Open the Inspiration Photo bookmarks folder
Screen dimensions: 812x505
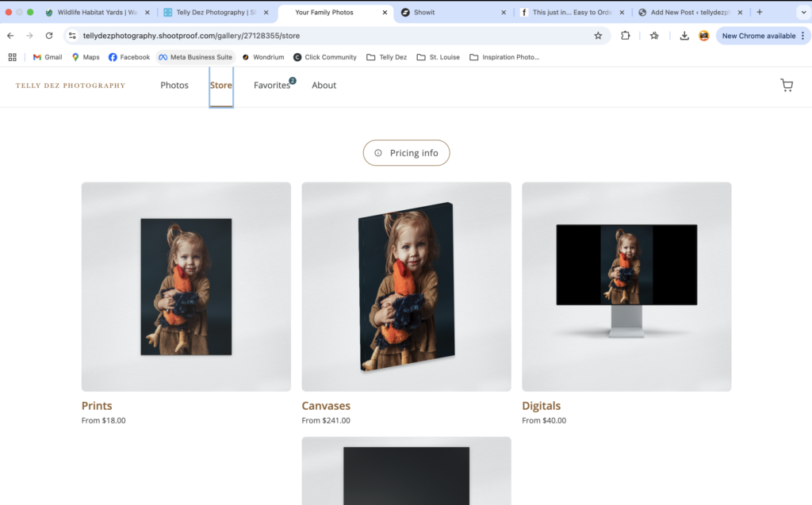[504, 57]
